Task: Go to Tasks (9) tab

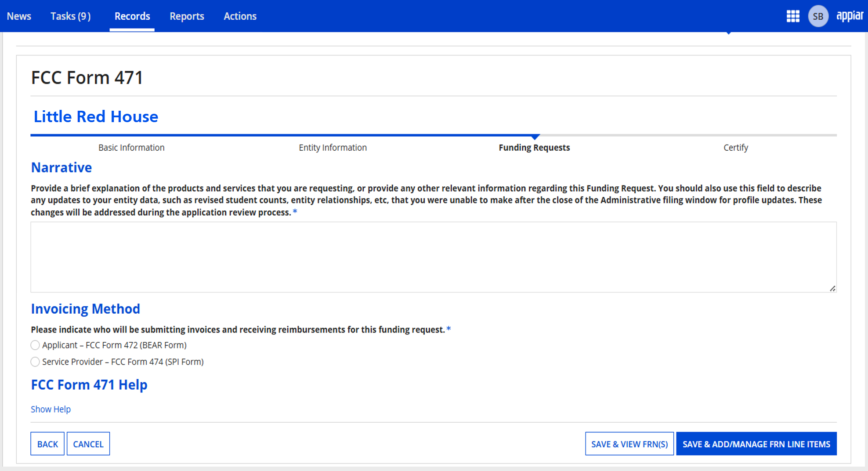Action: (x=70, y=16)
